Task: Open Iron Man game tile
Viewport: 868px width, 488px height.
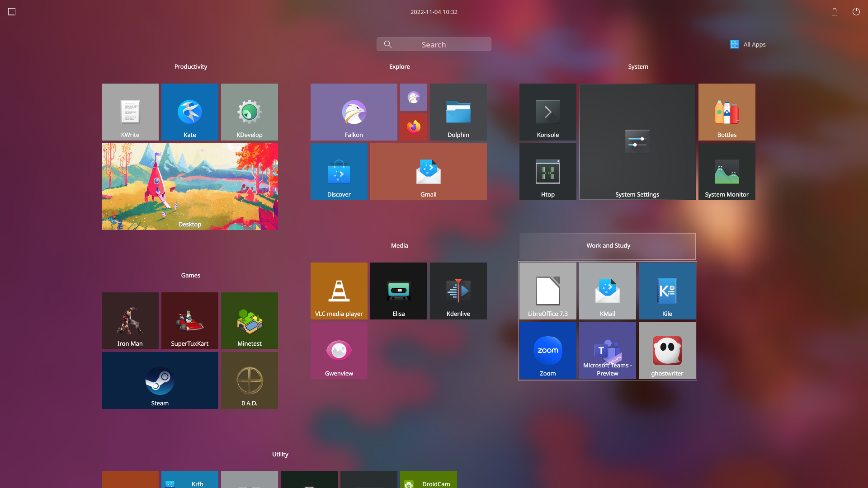Action: [130, 321]
